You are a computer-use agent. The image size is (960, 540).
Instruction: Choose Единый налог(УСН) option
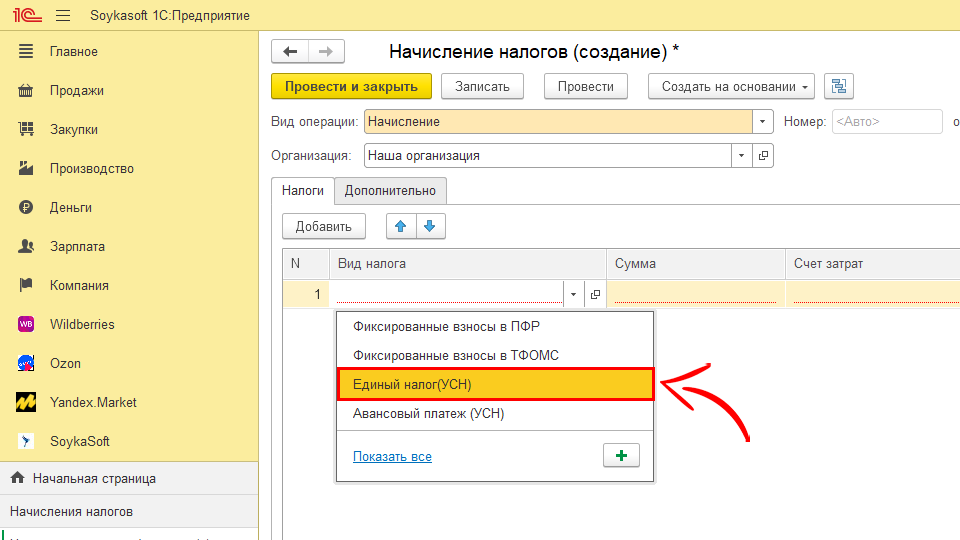coord(495,384)
